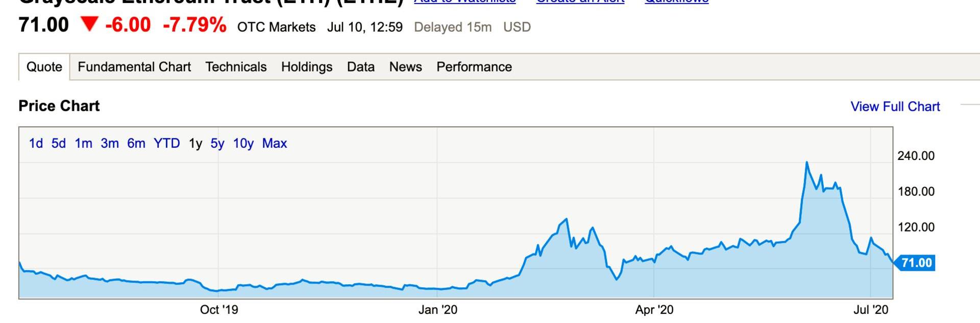Show the YTD chart range
Viewport: 980px width, 323px height.
click(x=167, y=144)
